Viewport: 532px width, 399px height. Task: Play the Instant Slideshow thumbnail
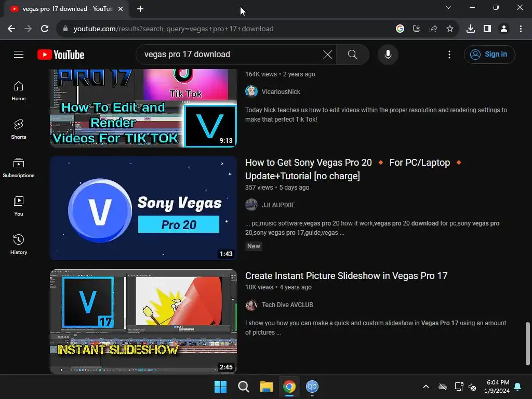tap(143, 321)
